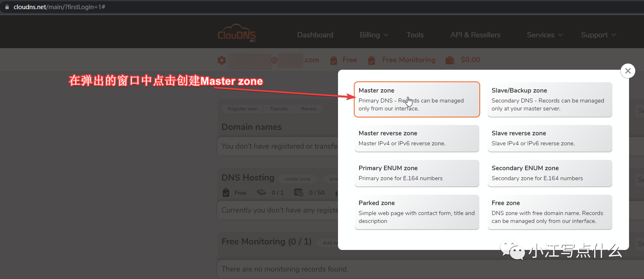Click DNS records count icon
This screenshot has height=279, width=644.
coord(299,193)
